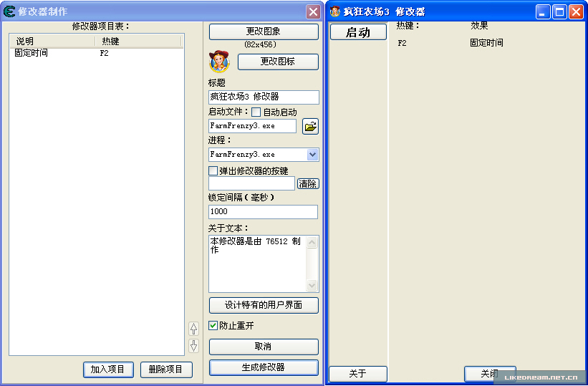
Task: Minimize the 疯狂农场3 修改器 window
Action: pyautogui.click(x=543, y=12)
